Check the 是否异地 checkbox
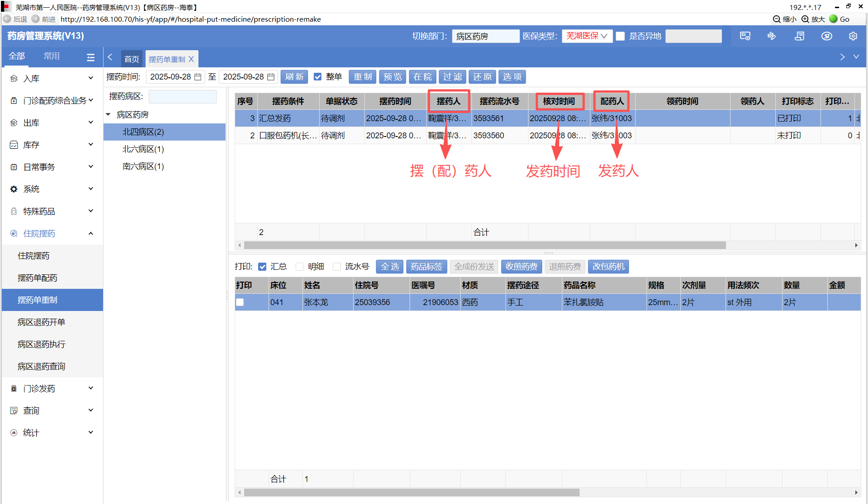This screenshot has height=504, width=868. [x=620, y=36]
